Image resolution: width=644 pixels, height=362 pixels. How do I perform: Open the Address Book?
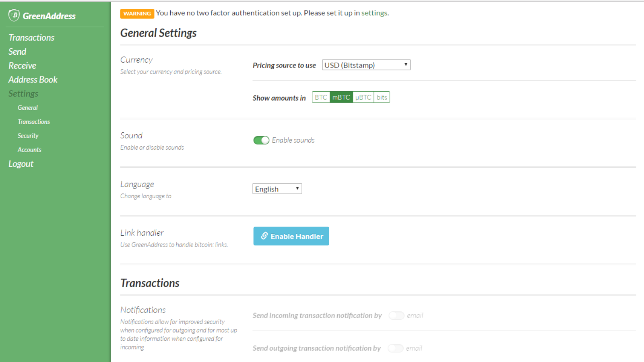coord(33,80)
